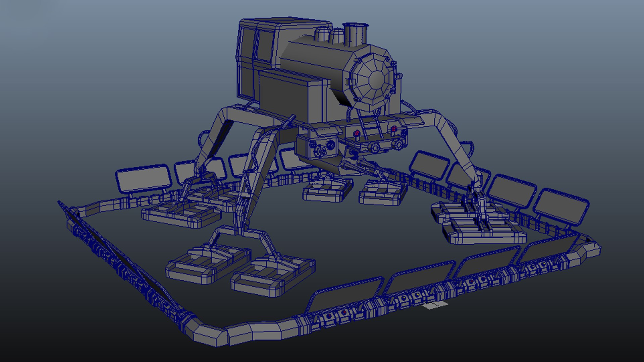Viewport: 644px width, 362px height.
Task: Select the small white plane near front fence
Action: 435,305
